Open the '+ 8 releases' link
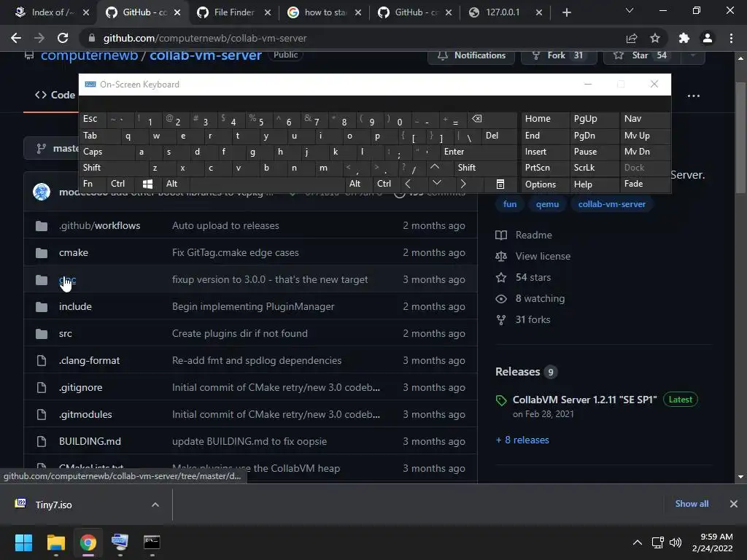 coord(522,440)
